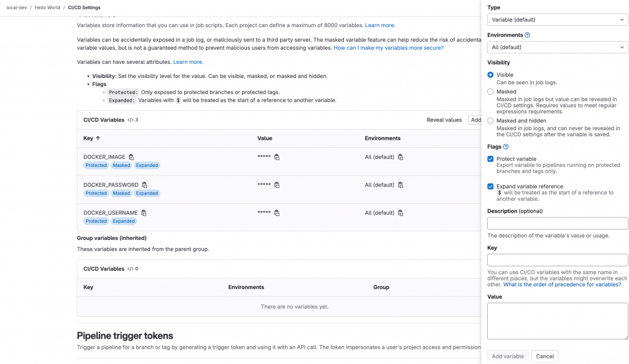
Task: Open the Type dropdown
Action: (557, 20)
